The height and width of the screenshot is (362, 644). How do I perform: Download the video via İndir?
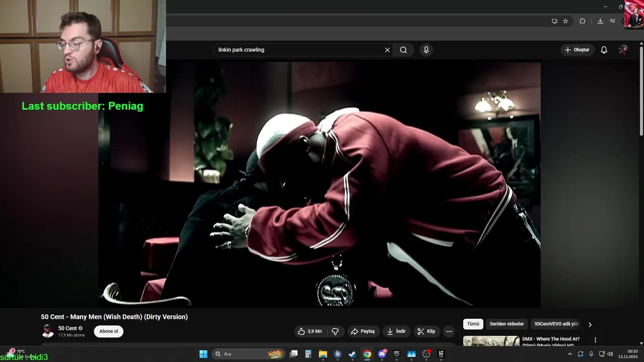tap(396, 331)
